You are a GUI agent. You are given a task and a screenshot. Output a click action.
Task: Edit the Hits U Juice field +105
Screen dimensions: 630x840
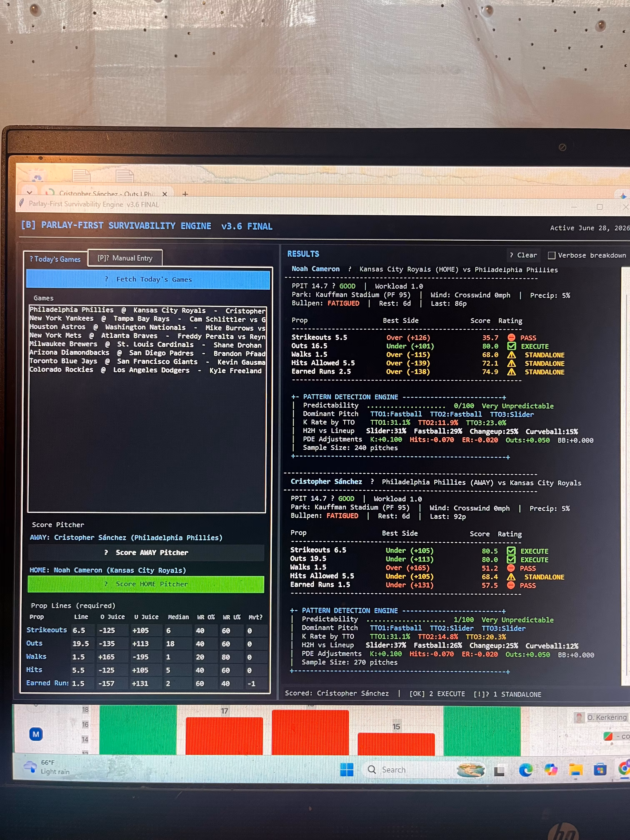click(146, 670)
